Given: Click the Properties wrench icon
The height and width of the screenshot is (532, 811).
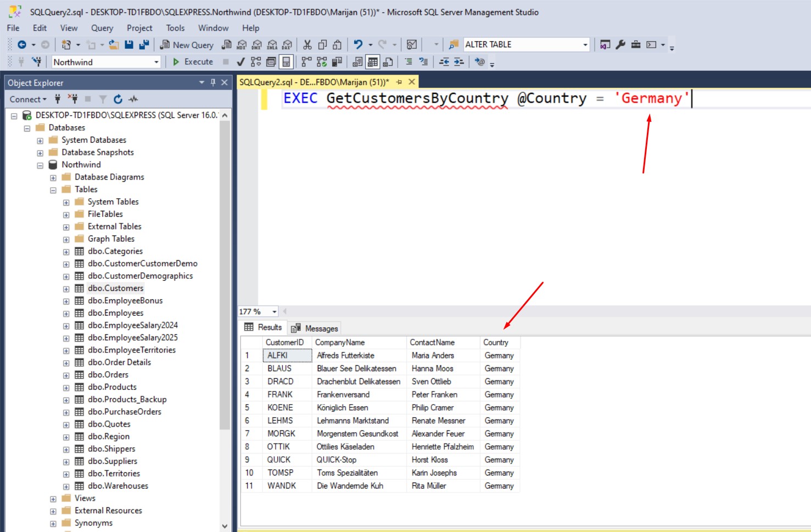Looking at the screenshot, I should click(620, 45).
